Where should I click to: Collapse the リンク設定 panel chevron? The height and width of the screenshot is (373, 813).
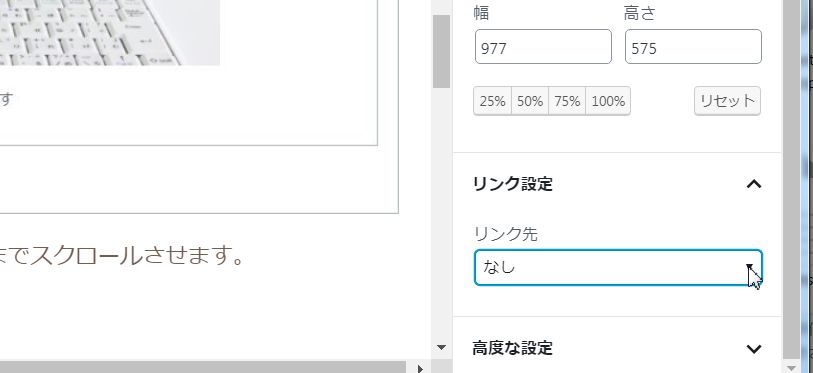click(754, 184)
